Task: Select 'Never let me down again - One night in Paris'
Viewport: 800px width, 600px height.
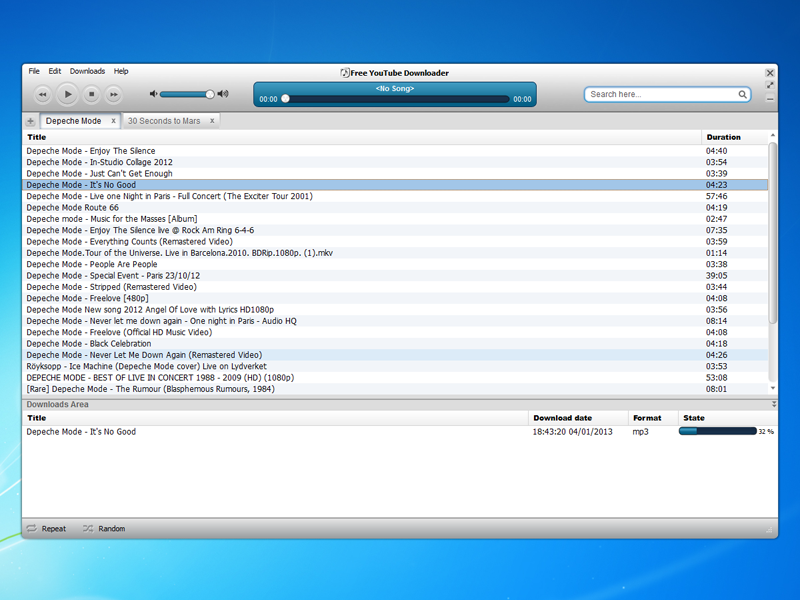Action: [x=395, y=321]
